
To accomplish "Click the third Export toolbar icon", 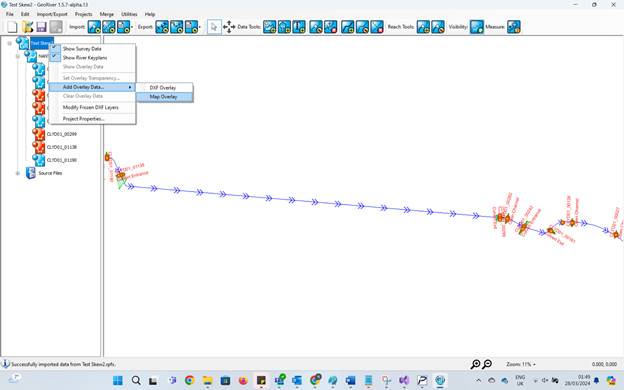I will [x=191, y=27].
